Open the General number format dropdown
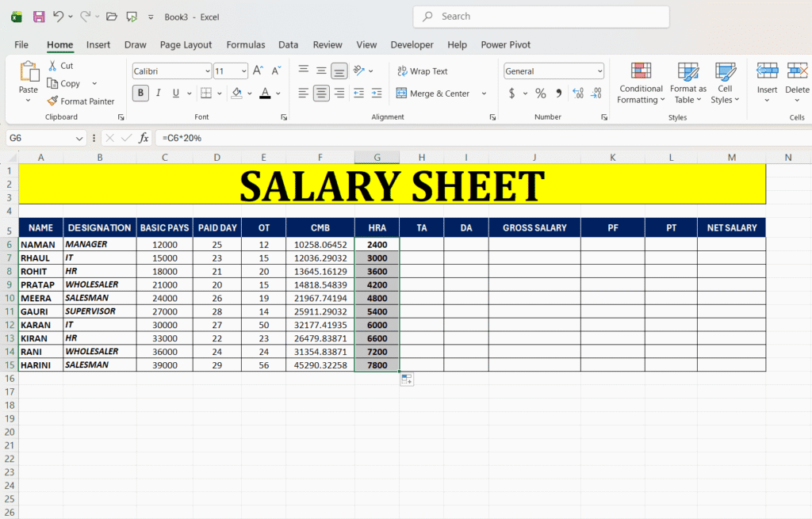The image size is (812, 519). (x=599, y=71)
